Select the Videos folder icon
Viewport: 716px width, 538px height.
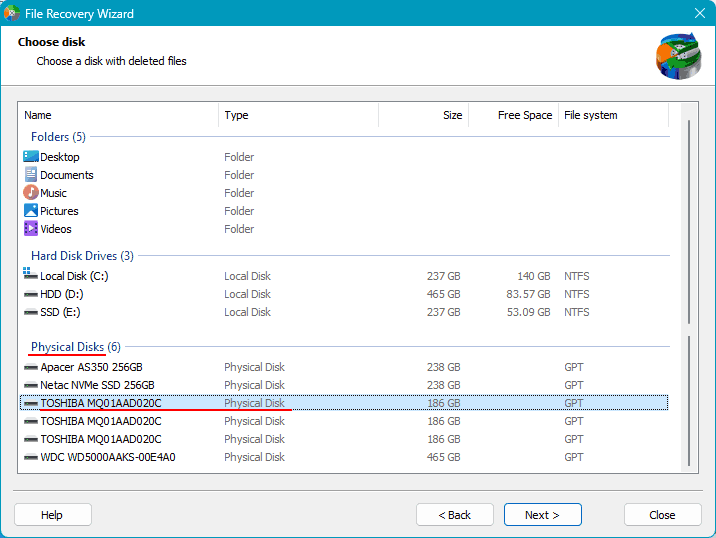pyautogui.click(x=31, y=228)
